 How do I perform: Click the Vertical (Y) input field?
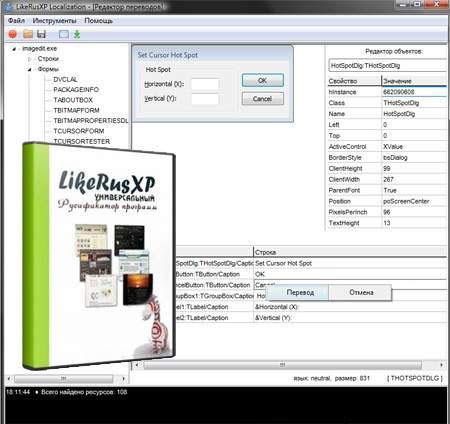205,99
